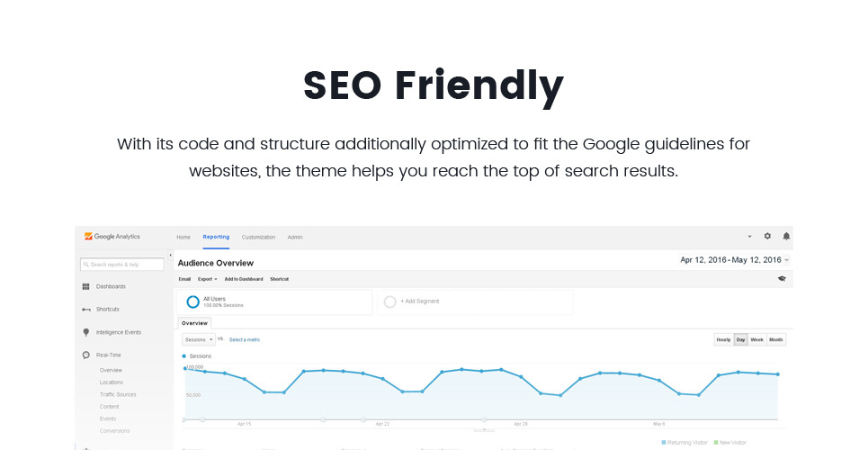Image resolution: width=868 pixels, height=450 pixels.
Task: Click the Select a metric link
Action: (245, 339)
